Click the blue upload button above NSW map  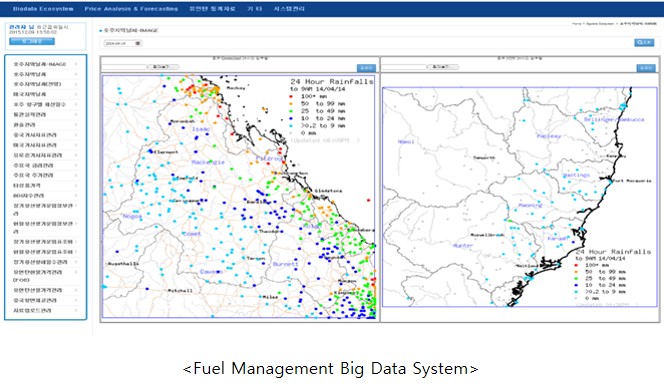point(646,68)
